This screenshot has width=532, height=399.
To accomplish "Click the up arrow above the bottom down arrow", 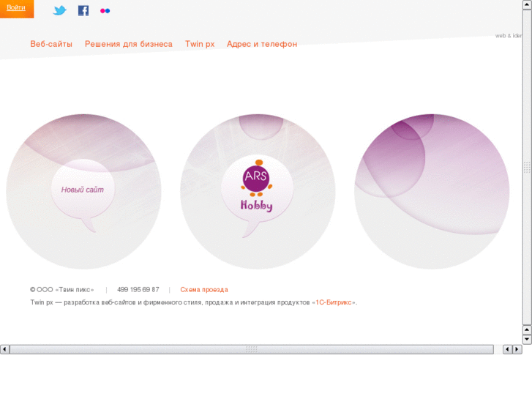I will point(527,329).
